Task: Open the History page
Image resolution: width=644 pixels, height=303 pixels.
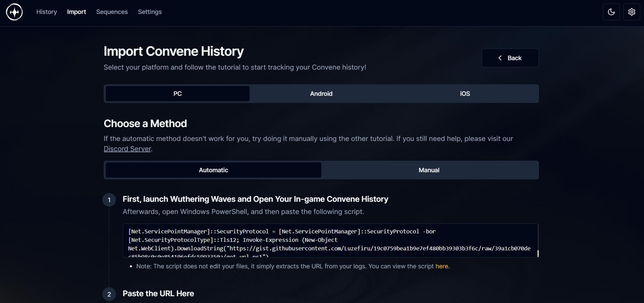Action: pos(47,12)
